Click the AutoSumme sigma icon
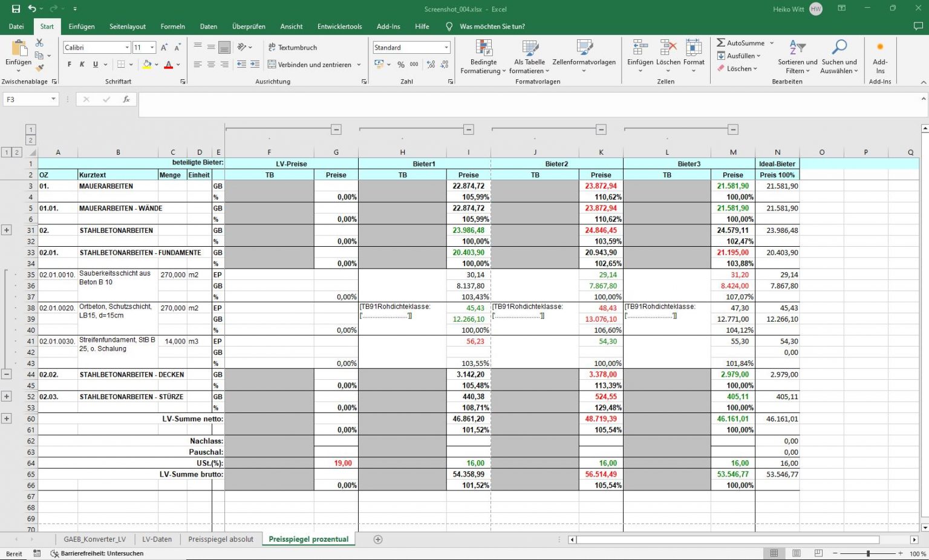Image resolution: width=929 pixels, height=560 pixels. tap(721, 43)
